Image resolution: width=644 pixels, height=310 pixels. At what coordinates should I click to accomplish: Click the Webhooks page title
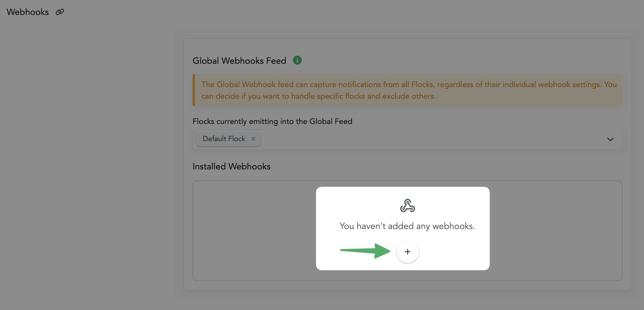[x=28, y=12]
